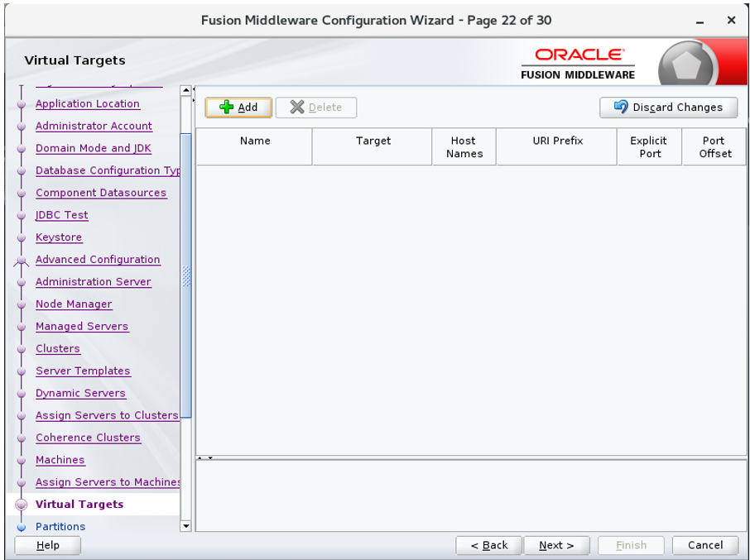Click the navigation pane scrollbar thumb
This screenshot has width=750, height=560.
[x=185, y=275]
